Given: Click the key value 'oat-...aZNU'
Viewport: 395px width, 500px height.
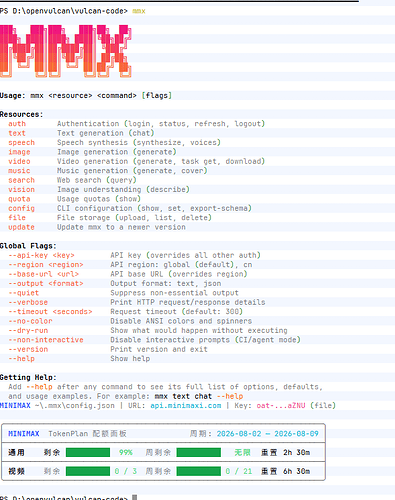Looking at the screenshot, I should [281, 406].
